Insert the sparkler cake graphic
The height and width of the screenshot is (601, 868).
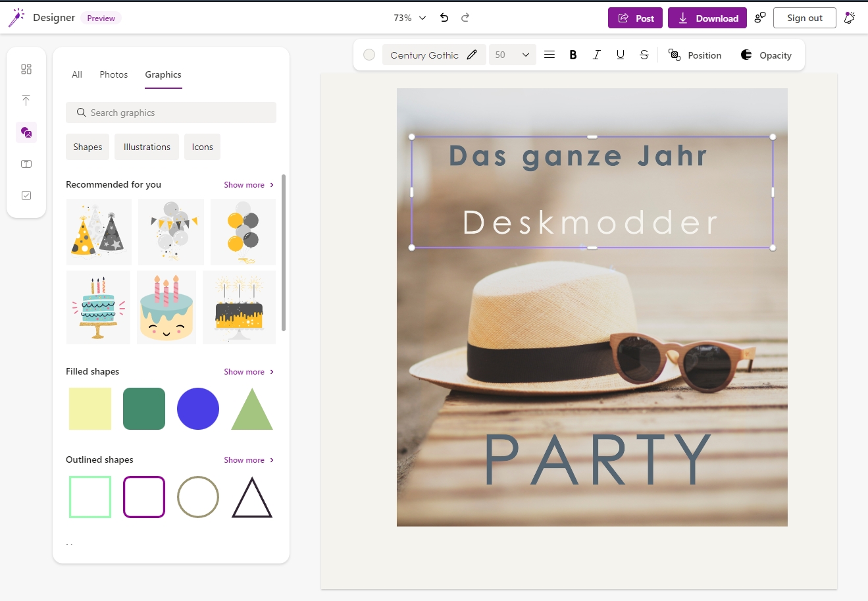click(240, 307)
